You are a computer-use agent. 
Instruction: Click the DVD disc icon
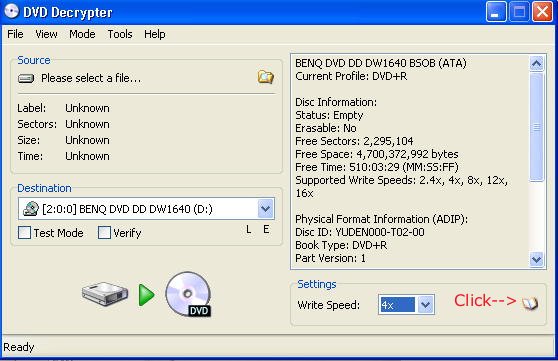pos(188,294)
